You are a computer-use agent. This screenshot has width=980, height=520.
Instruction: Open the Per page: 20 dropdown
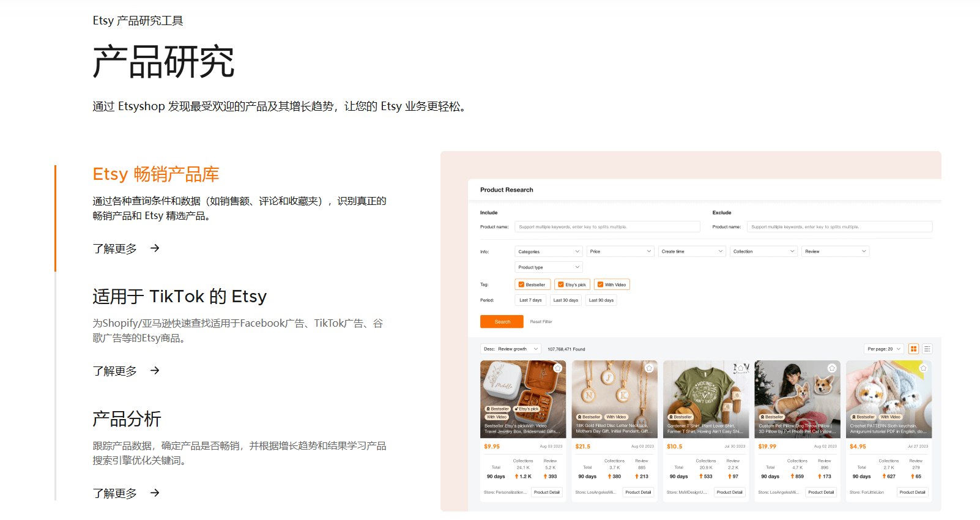coord(884,349)
